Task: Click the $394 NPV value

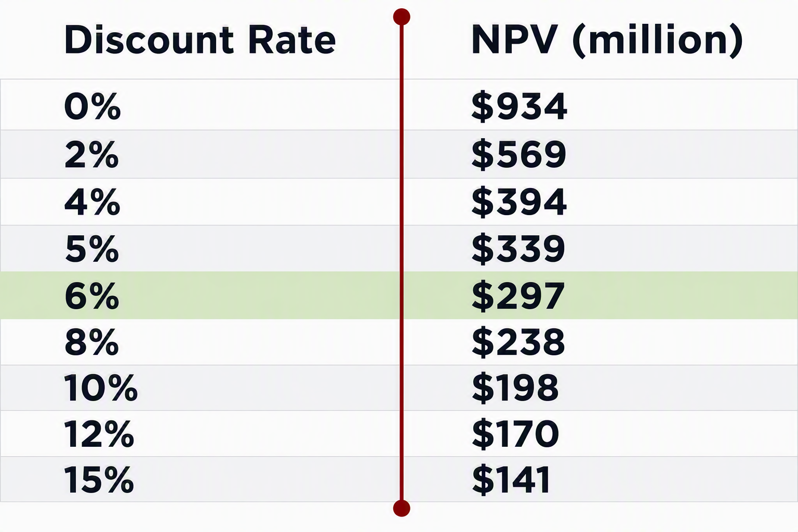Action: (x=518, y=202)
